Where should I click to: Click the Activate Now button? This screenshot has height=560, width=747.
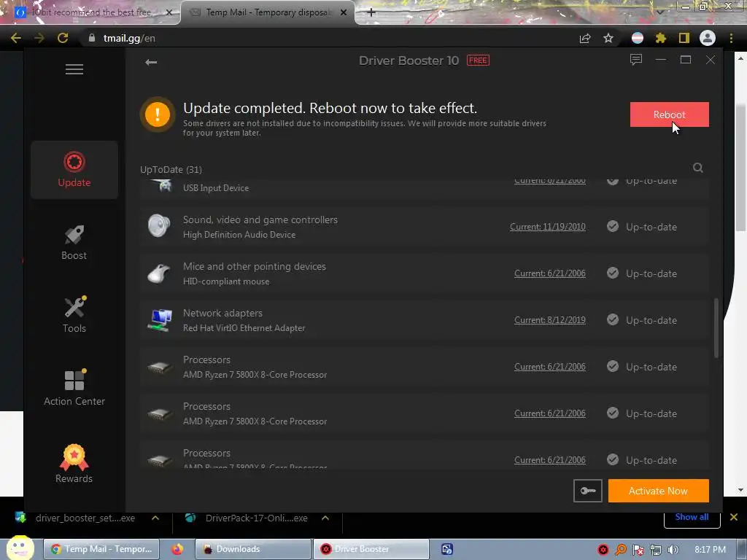[659, 491]
